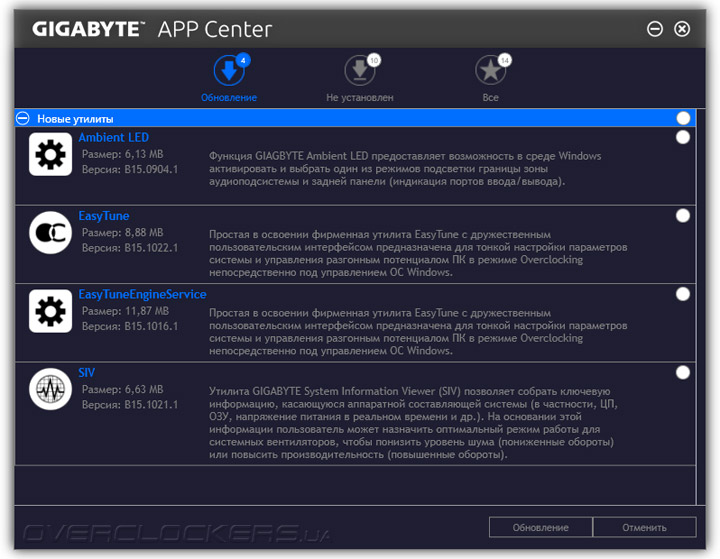Open the EasyTuneEngineService title link
Screen dimensions: 720x559
142,294
